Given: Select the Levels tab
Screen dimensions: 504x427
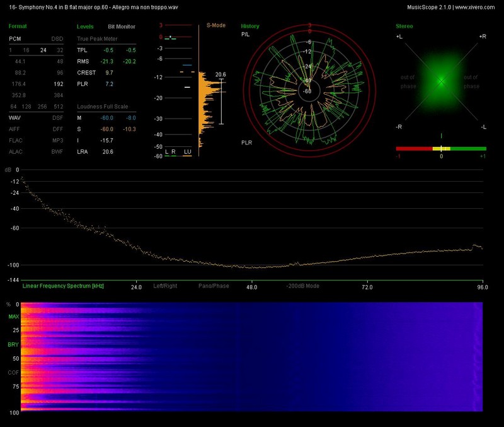Looking at the screenshot, I should [85, 26].
